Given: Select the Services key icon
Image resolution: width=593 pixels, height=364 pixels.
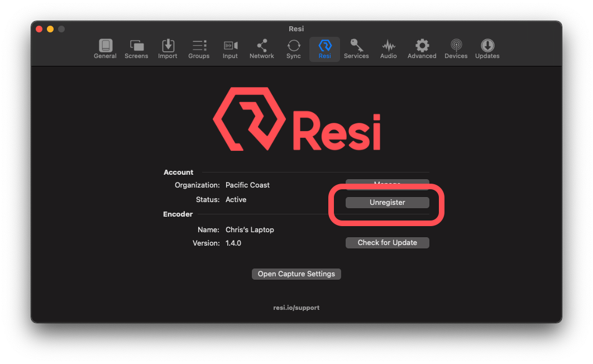Looking at the screenshot, I should (356, 49).
